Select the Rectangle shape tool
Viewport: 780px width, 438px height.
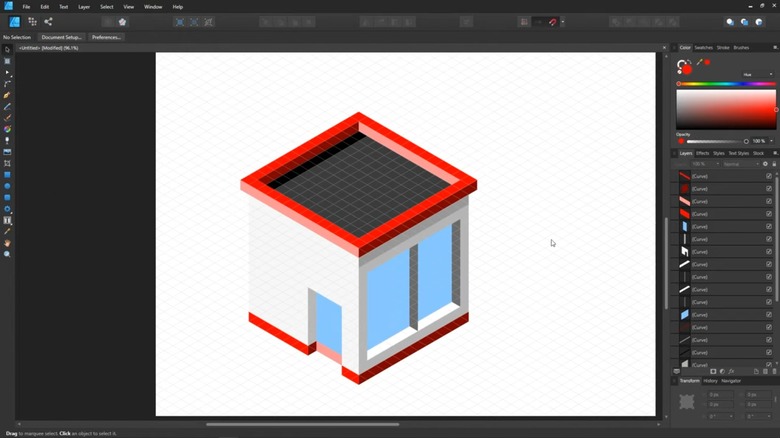click(x=7, y=175)
